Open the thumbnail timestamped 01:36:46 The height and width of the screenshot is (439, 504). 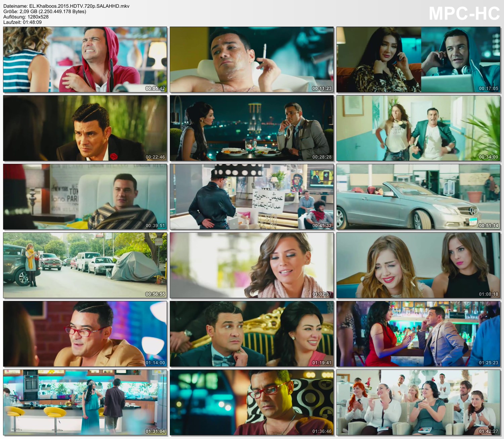[x=252, y=402]
